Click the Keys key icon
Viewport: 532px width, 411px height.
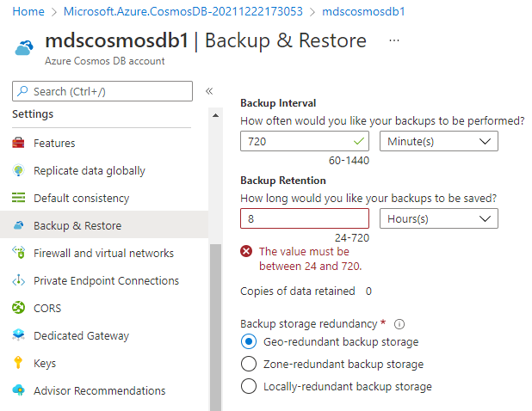pos(18,363)
